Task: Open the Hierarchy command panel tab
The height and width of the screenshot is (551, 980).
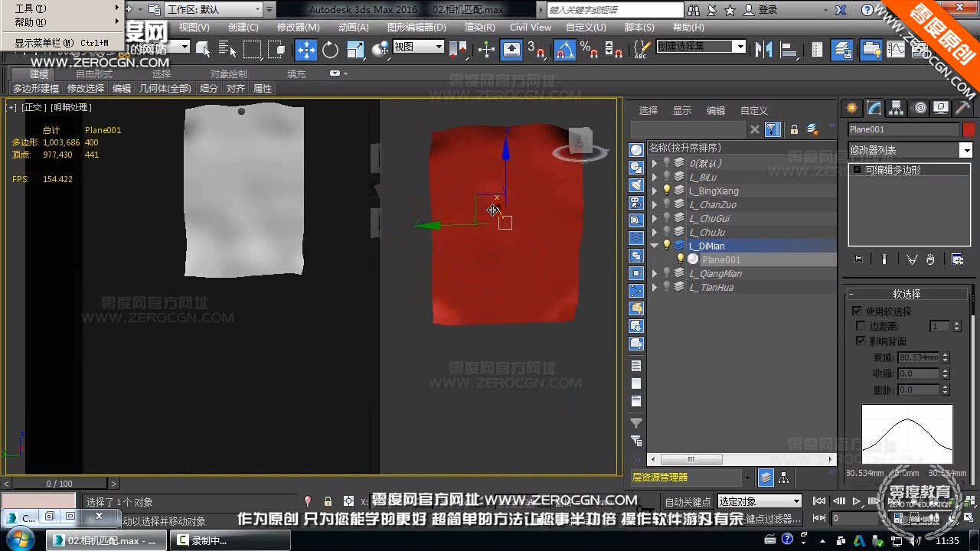Action: pos(896,108)
